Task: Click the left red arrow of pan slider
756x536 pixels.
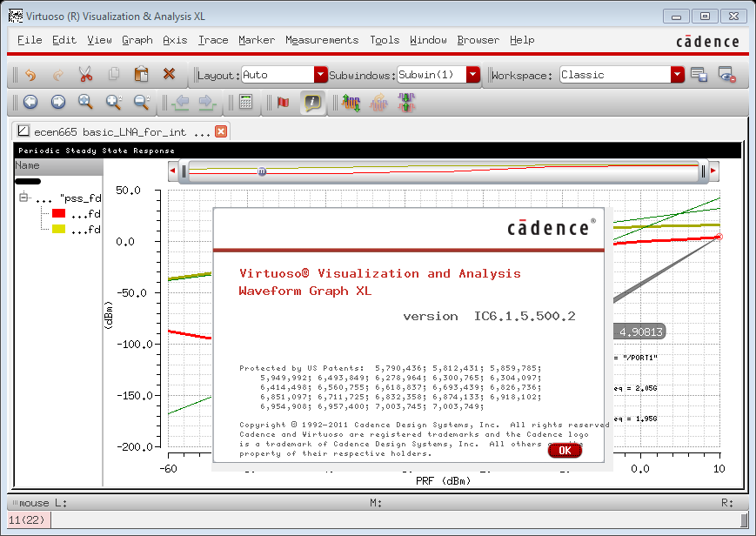Action: tap(172, 171)
